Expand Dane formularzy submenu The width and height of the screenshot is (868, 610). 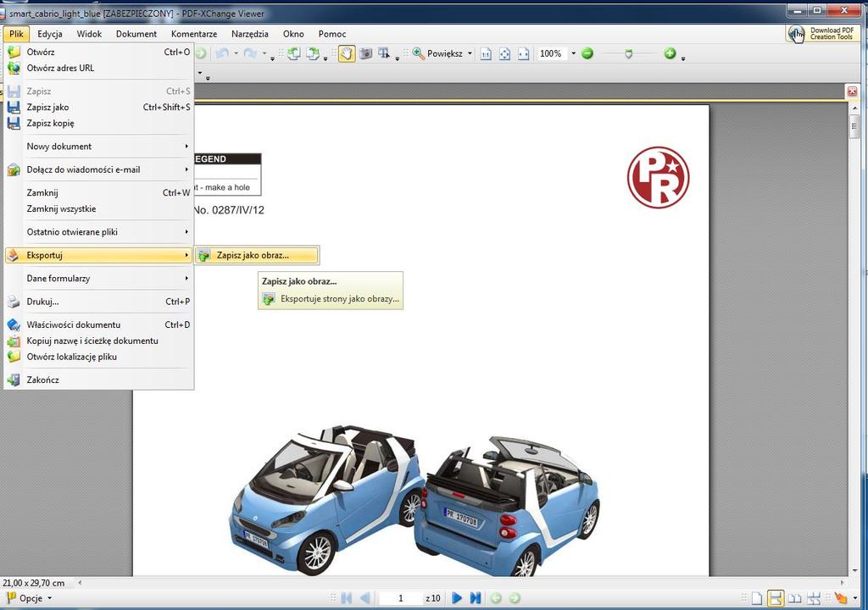coord(100,279)
